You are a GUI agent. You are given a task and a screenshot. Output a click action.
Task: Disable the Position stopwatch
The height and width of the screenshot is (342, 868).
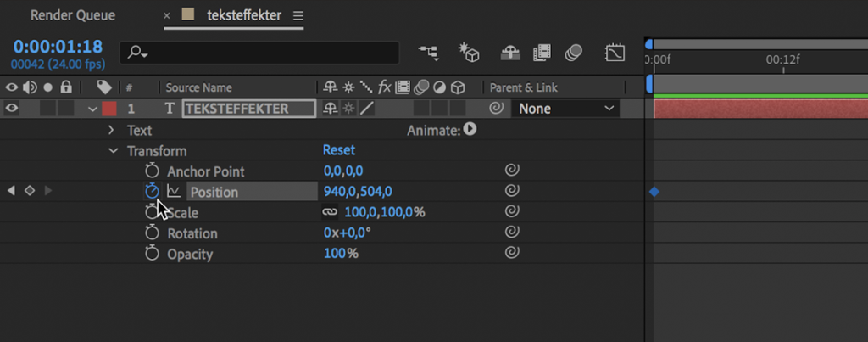pos(152,191)
